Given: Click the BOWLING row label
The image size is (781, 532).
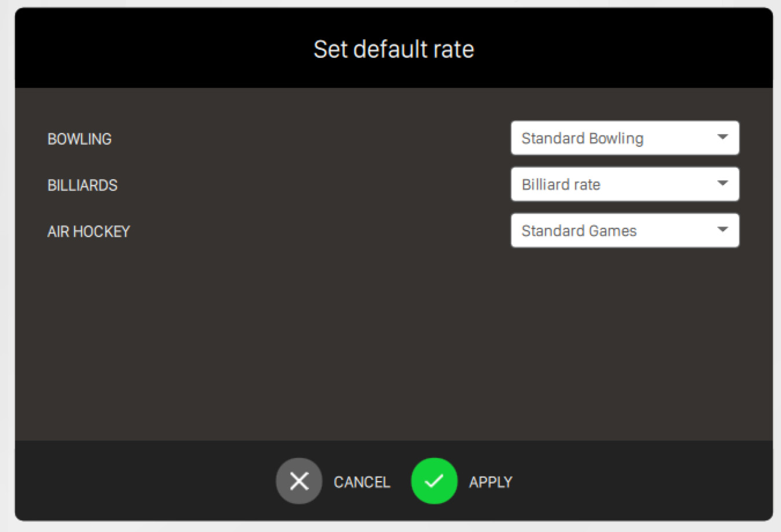Looking at the screenshot, I should (x=79, y=139).
